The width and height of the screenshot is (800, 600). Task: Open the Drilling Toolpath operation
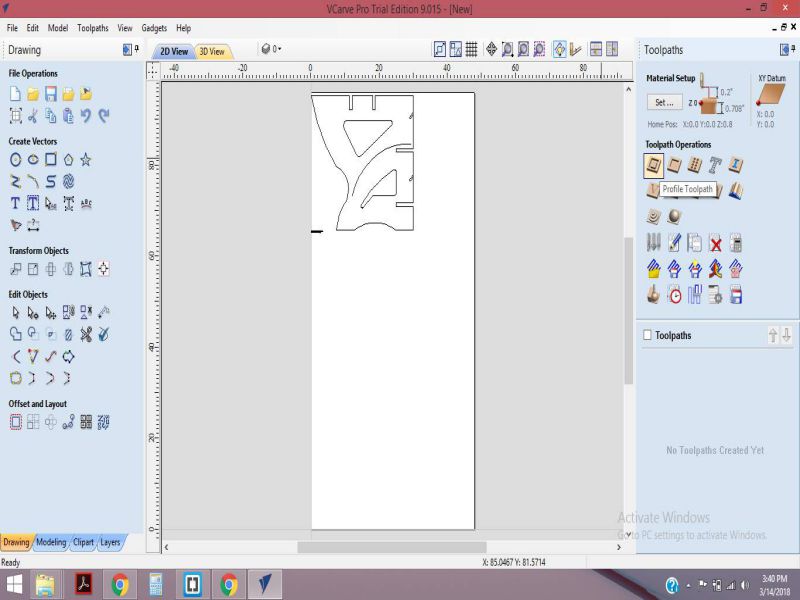click(x=695, y=164)
